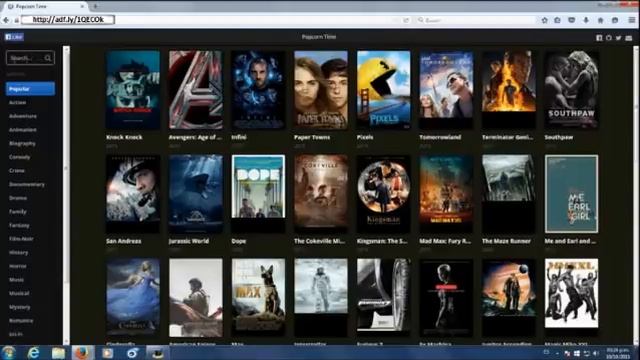Image resolution: width=640 pixels, height=360 pixels.
Task: Click the Facebook icon in page header
Action: [x=599, y=38]
